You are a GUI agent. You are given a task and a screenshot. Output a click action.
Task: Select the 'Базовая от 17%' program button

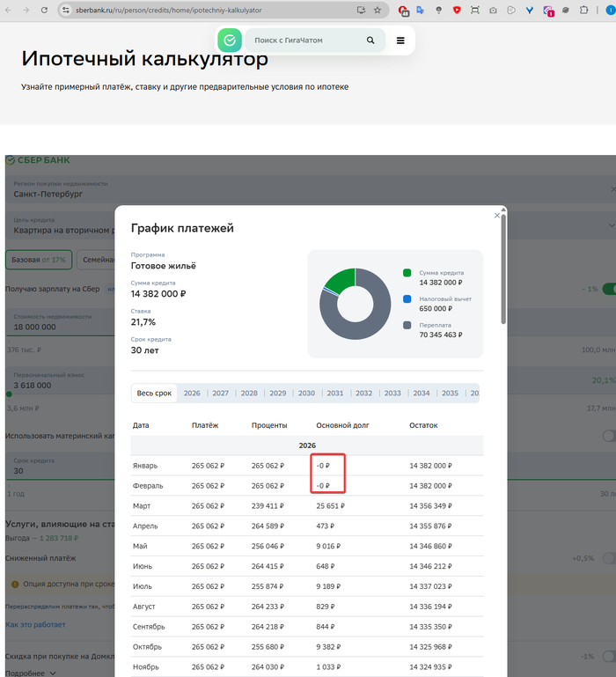(x=39, y=260)
